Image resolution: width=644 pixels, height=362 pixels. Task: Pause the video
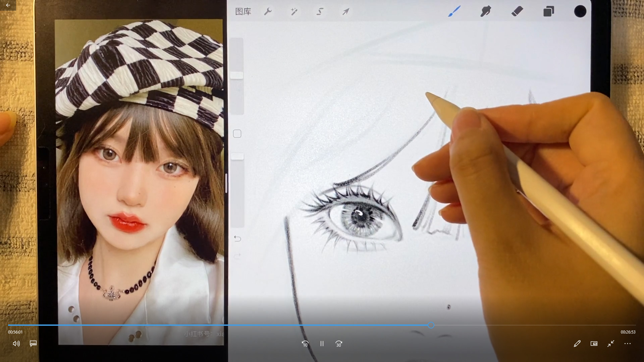(x=322, y=344)
